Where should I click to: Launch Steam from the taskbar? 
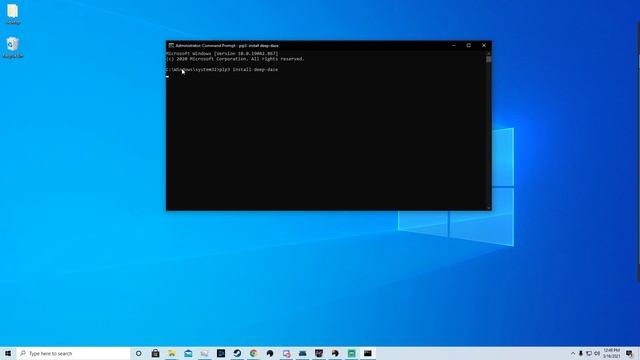pos(237,353)
